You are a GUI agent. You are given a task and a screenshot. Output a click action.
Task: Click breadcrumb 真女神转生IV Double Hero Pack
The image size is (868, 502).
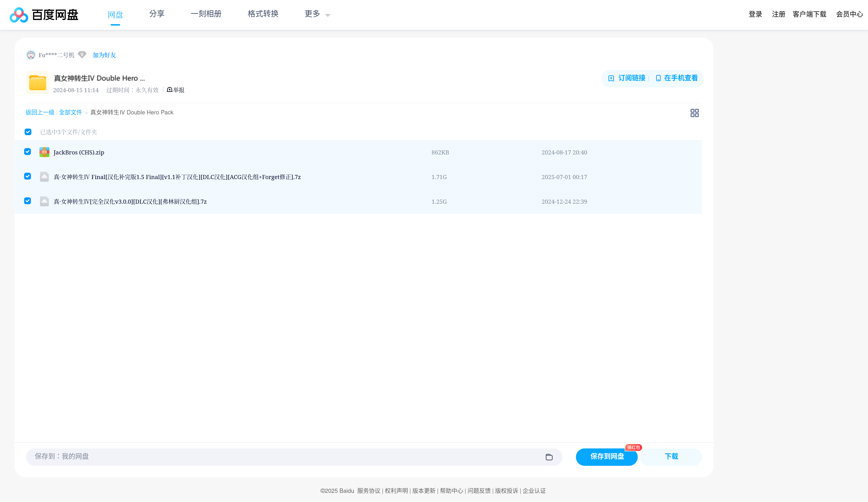[x=132, y=112]
